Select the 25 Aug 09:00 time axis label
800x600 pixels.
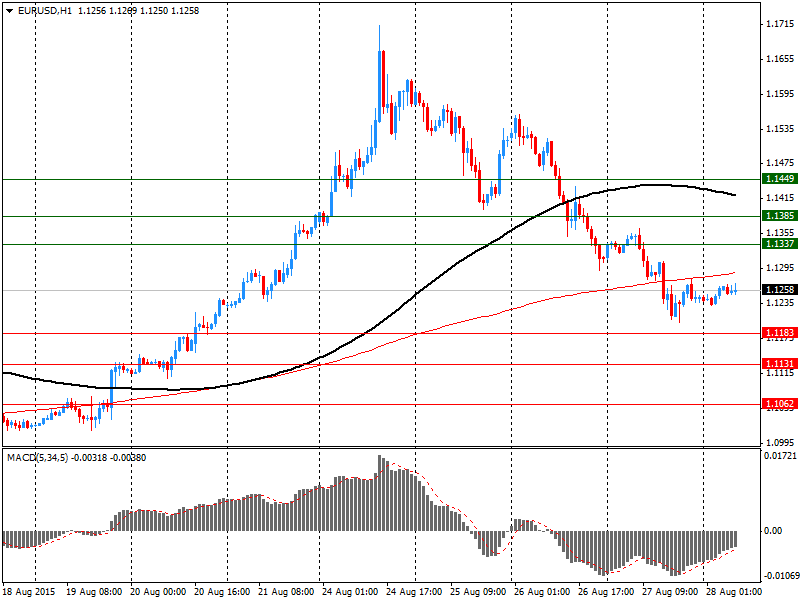(478, 592)
